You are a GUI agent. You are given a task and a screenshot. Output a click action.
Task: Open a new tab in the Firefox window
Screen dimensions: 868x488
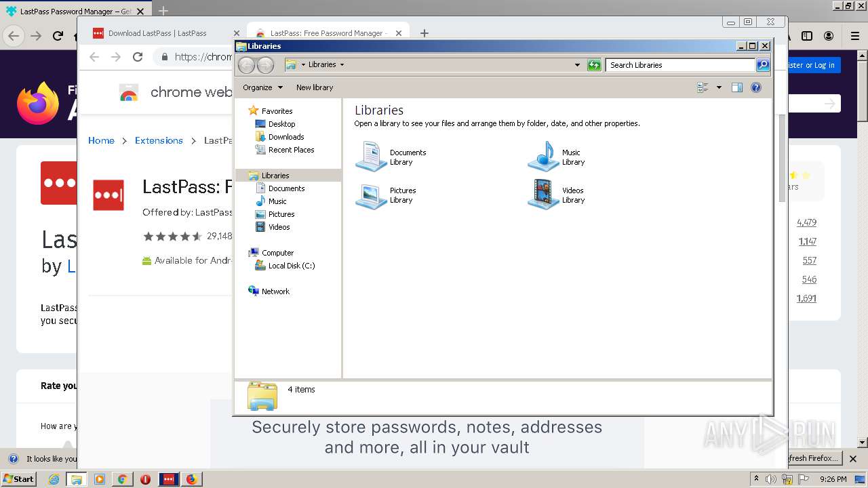click(x=163, y=12)
